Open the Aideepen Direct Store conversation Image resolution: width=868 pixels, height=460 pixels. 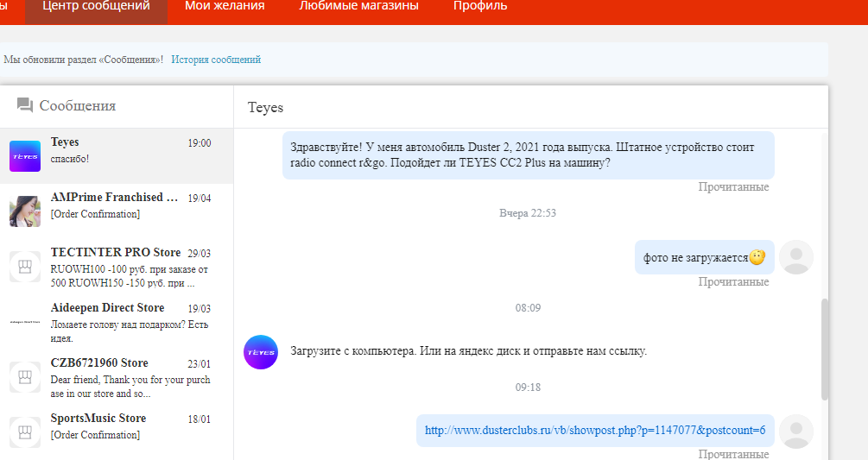pyautogui.click(x=117, y=322)
